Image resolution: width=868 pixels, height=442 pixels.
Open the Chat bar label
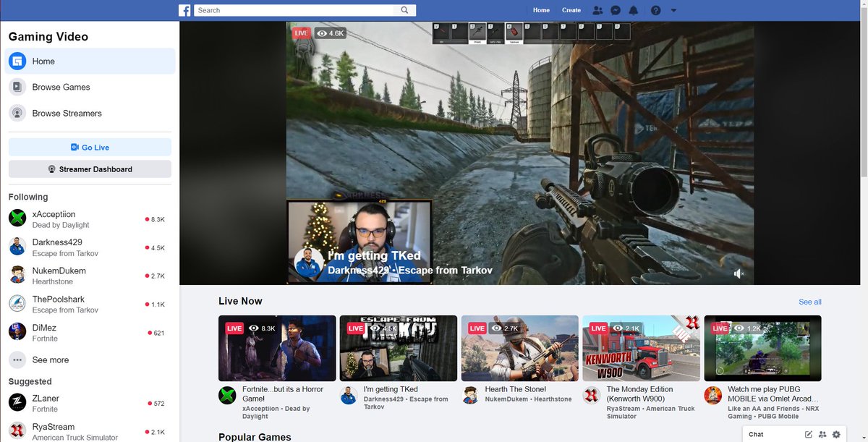[x=756, y=434]
